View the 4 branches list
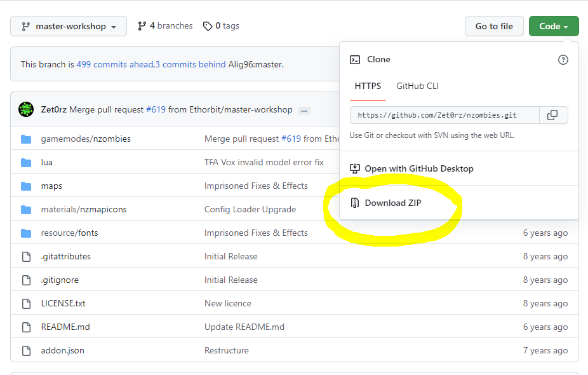The height and width of the screenshot is (375, 588). tap(165, 26)
